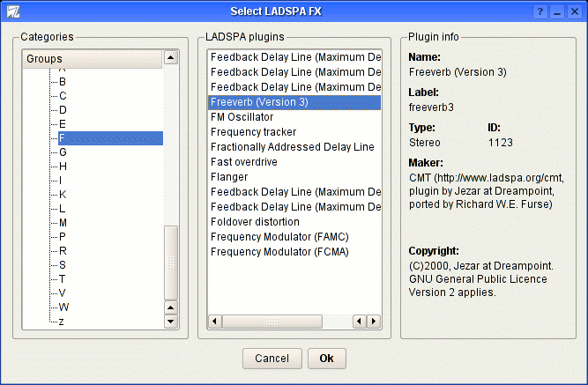Select the FM Oscillator plugin
This screenshot has width=588, height=385.
tap(242, 117)
